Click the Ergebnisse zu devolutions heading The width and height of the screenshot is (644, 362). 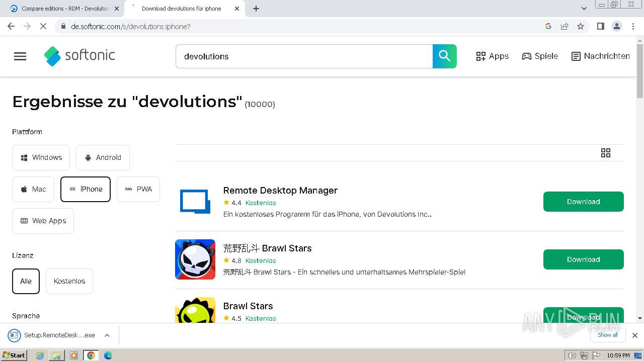127,102
